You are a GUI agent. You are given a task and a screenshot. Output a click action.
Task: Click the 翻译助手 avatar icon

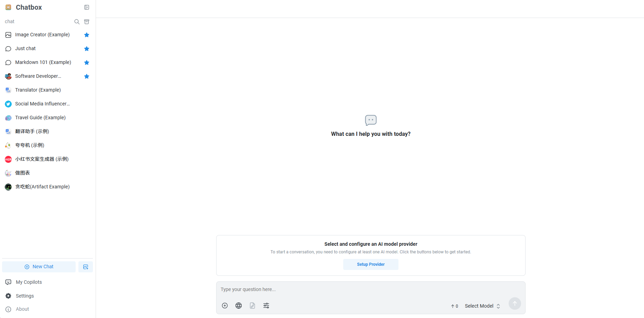[x=8, y=132]
